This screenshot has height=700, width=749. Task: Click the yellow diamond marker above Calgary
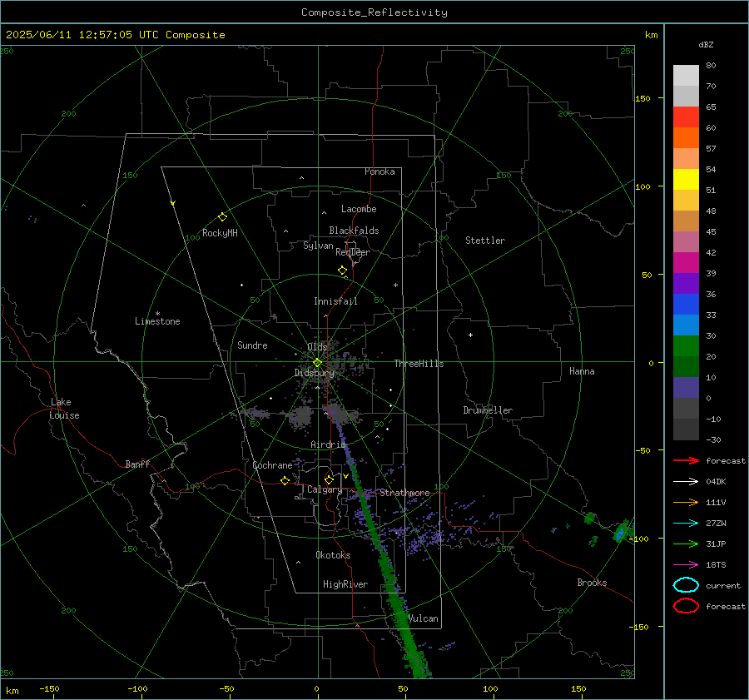[x=329, y=479]
